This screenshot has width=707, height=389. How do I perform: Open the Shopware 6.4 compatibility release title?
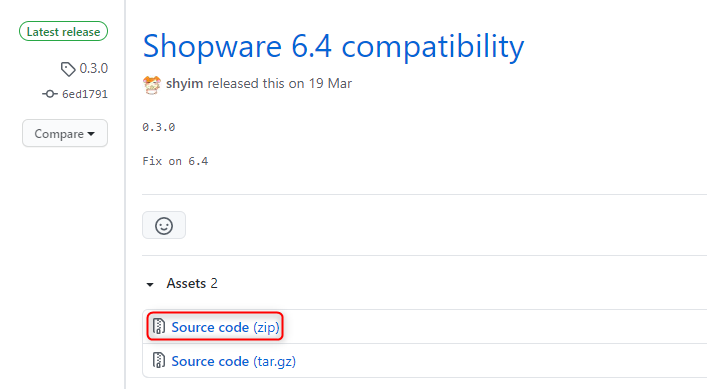(x=333, y=46)
